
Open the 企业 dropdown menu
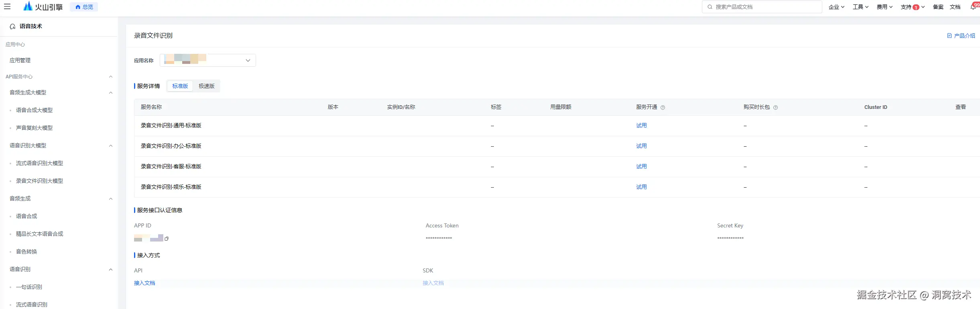pos(836,7)
